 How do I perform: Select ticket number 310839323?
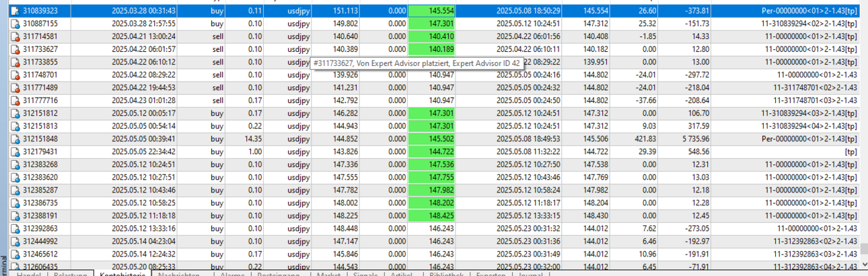click(x=40, y=11)
